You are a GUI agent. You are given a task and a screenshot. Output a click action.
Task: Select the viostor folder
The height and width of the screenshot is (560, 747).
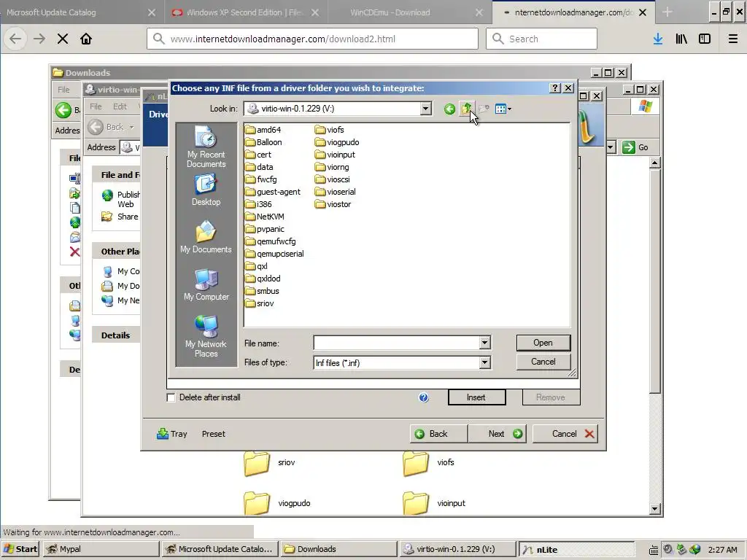[333, 204]
